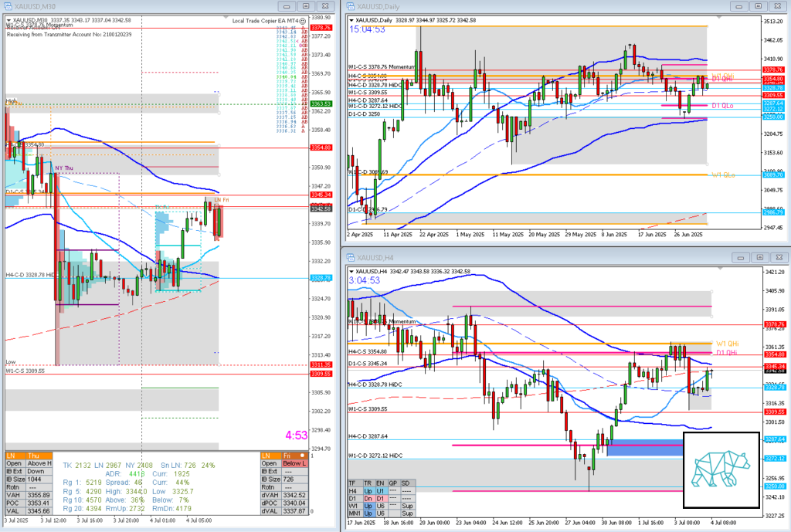Click the 'H4-C-D 3287.64' level label in H4 chart
The width and height of the screenshot is (791, 532).
coord(368,436)
